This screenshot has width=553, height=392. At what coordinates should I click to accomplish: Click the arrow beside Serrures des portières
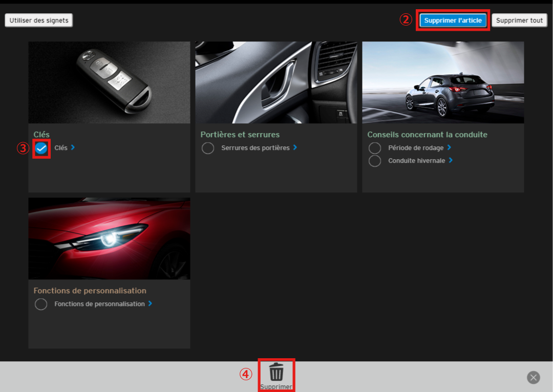(x=295, y=147)
